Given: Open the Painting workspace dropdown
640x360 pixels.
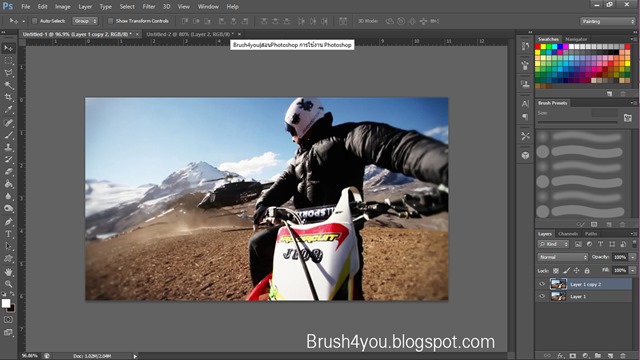Looking at the screenshot, I should [607, 21].
